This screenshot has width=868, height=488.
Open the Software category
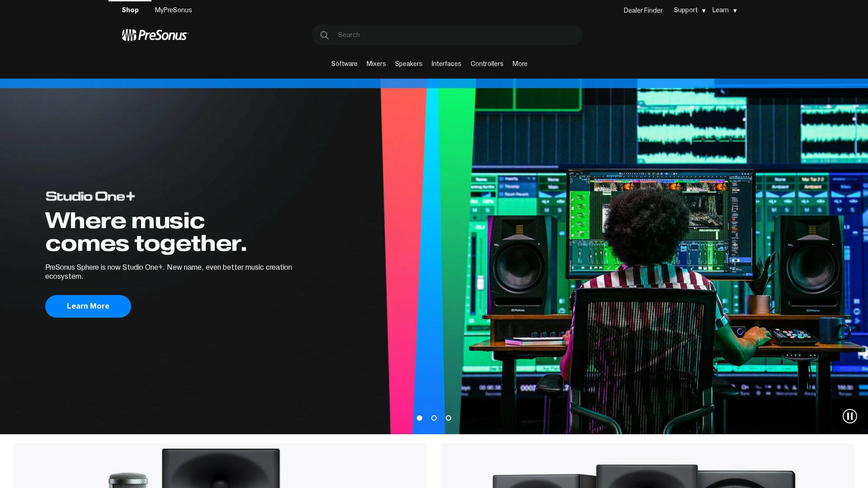coord(344,64)
